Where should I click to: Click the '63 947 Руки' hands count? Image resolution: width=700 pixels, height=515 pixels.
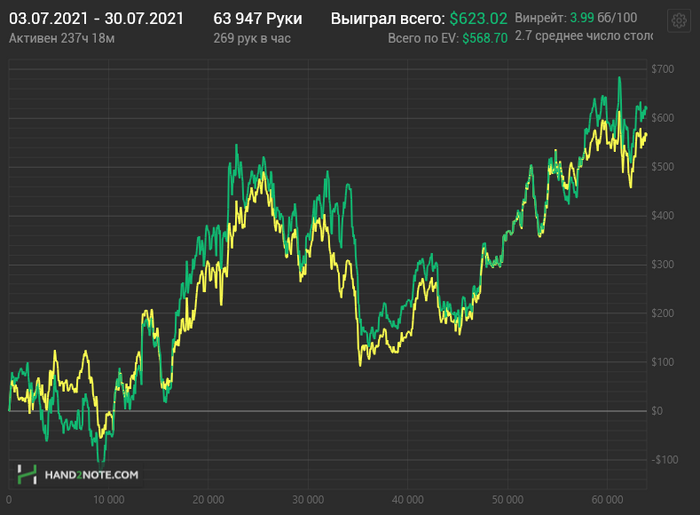coord(258,19)
